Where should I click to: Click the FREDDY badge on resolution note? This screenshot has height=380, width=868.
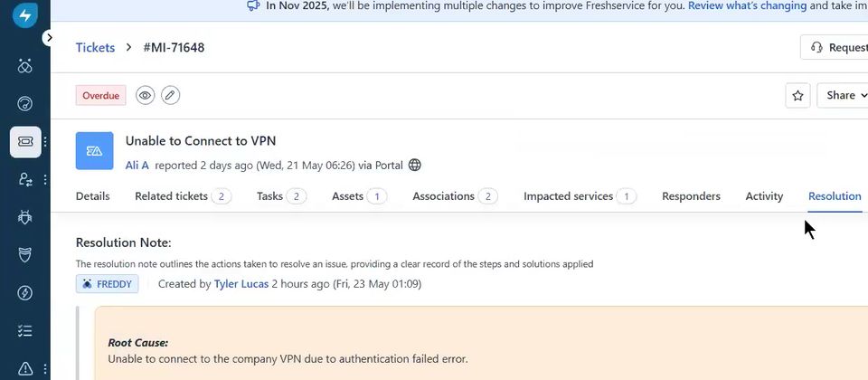(x=108, y=284)
